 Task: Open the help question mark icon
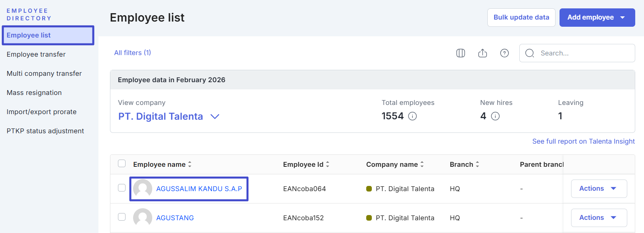pyautogui.click(x=504, y=53)
